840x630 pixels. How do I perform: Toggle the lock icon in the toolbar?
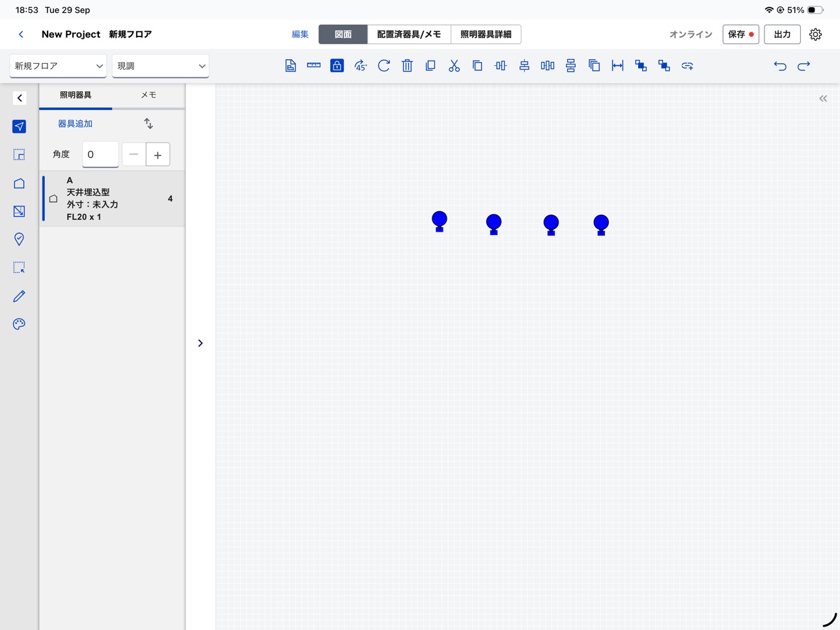337,66
